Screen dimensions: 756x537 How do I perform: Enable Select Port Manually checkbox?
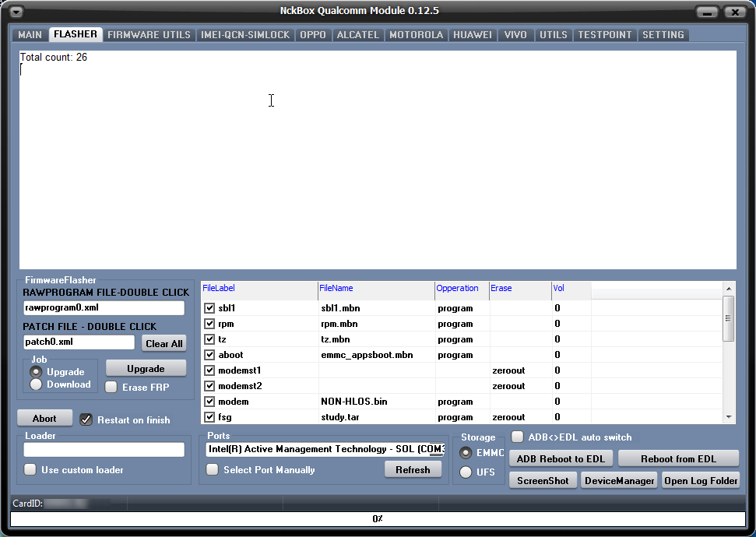pyautogui.click(x=212, y=469)
